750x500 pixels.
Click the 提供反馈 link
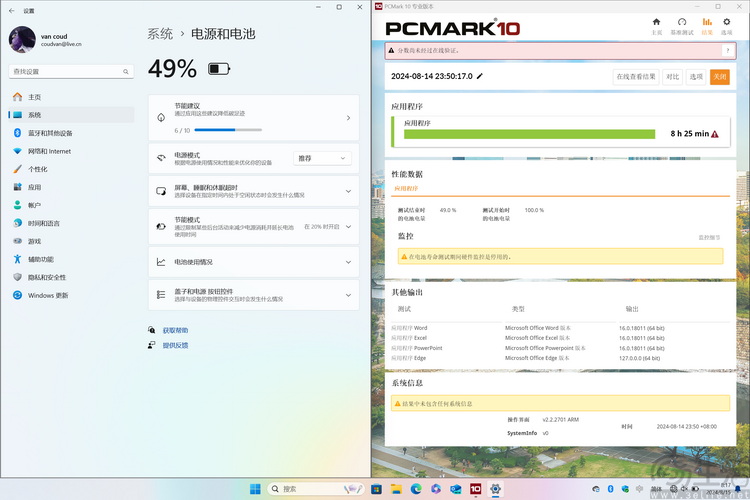(x=176, y=345)
